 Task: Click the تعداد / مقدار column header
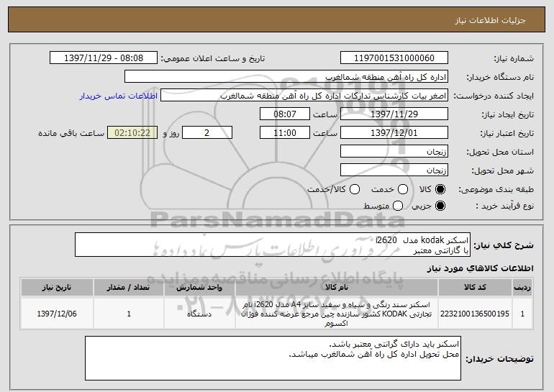coord(129,288)
